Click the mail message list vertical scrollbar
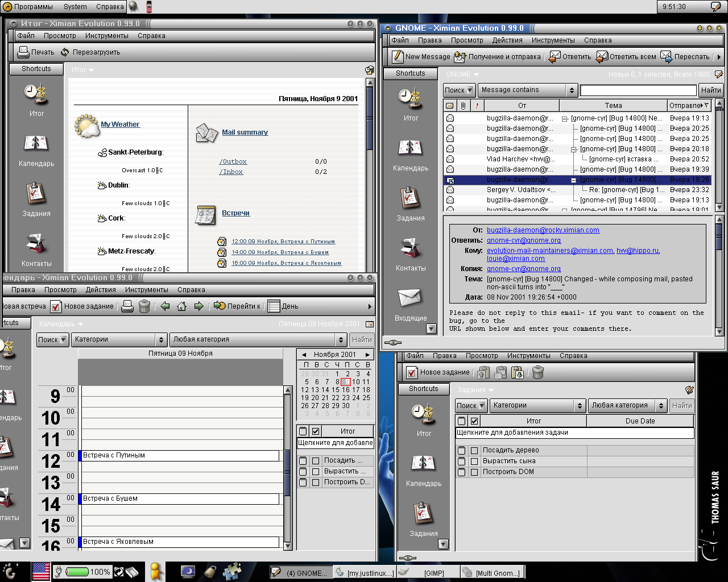728x582 pixels. [x=719, y=155]
